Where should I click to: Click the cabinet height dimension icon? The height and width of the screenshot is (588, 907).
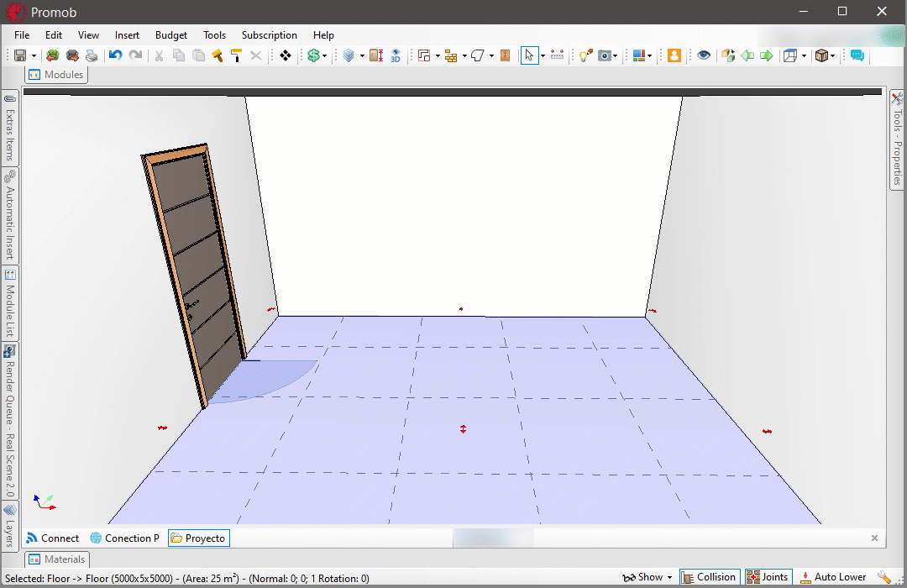tap(376, 55)
